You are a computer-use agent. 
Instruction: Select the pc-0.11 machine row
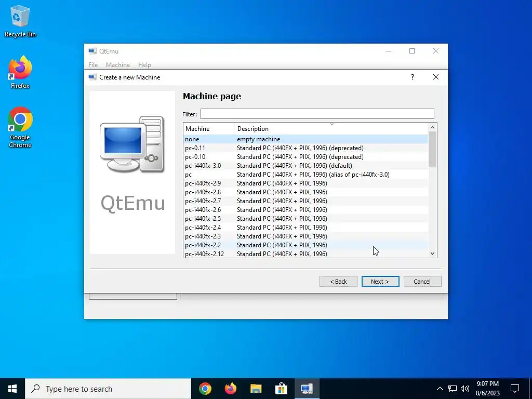tap(305, 148)
